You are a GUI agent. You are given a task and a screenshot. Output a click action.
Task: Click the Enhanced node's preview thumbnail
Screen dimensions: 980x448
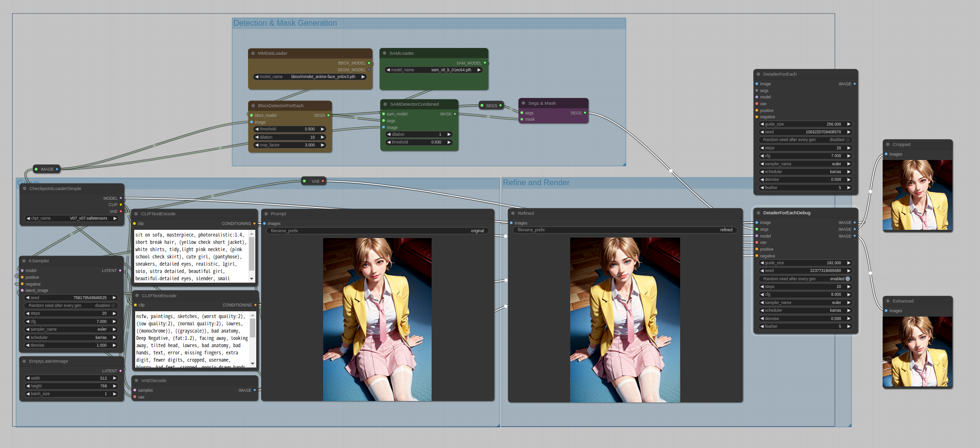click(918, 352)
